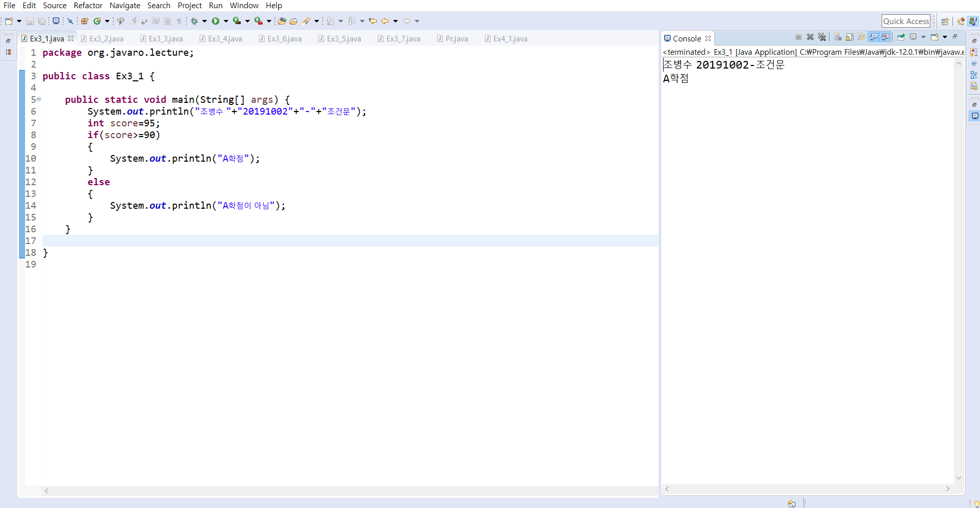Image resolution: width=980 pixels, height=508 pixels.
Task: Toggle Show Console When Standard Error Changes
Action: [x=885, y=37]
